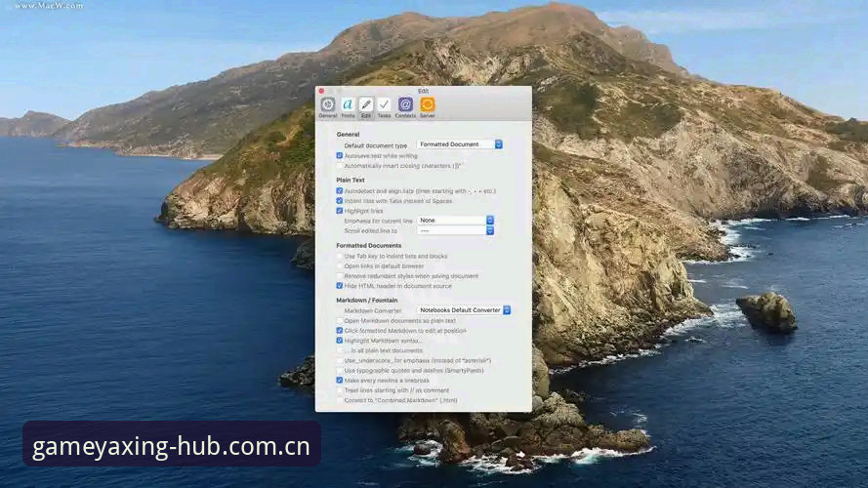Open the Scroll edited line to dropdown
This screenshot has width=868, height=488.
[455, 230]
